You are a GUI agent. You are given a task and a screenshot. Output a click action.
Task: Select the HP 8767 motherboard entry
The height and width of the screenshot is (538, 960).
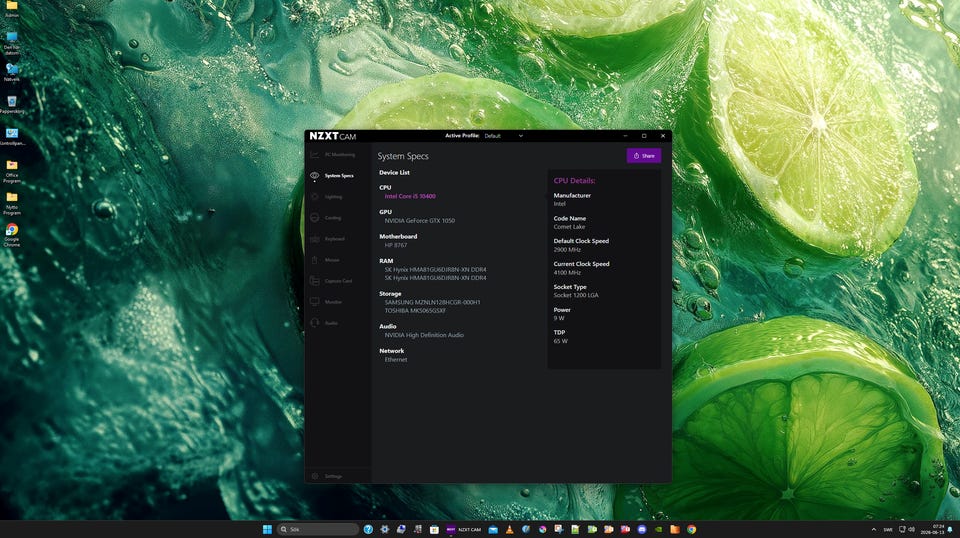tap(396, 245)
